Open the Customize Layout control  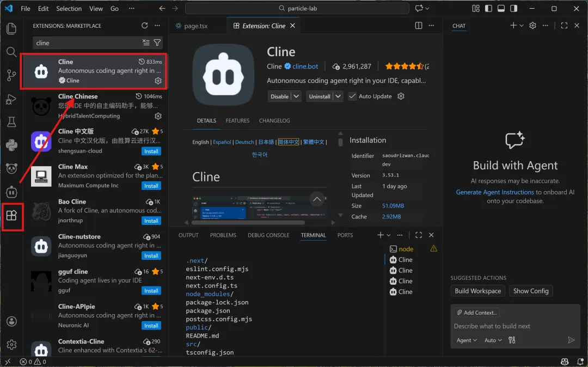(476, 8)
